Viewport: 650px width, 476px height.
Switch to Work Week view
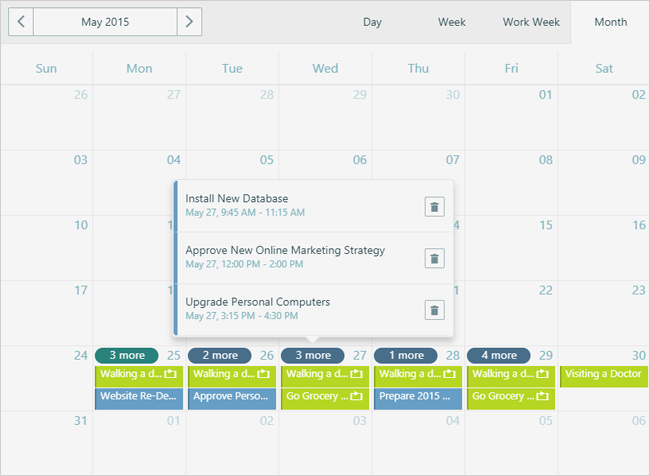(x=531, y=22)
